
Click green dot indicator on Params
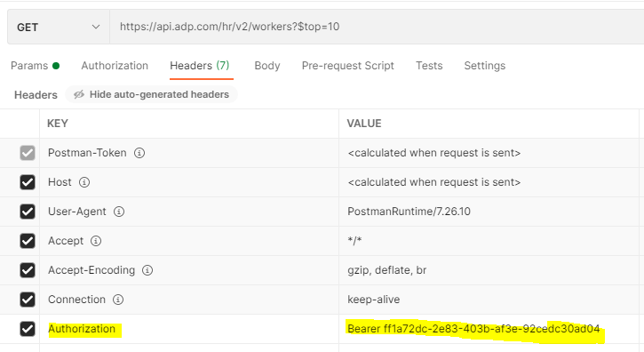(x=56, y=66)
